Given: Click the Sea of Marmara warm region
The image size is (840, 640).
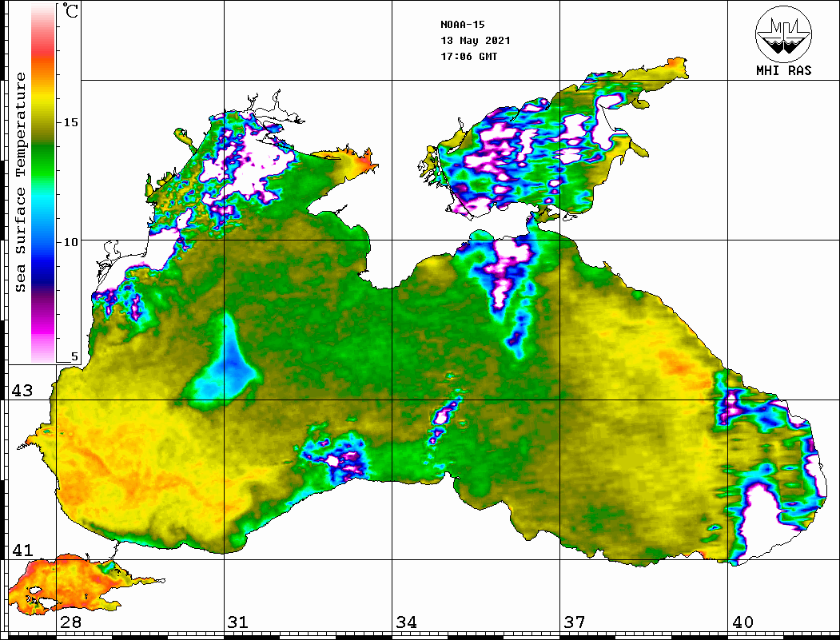Looking at the screenshot, I should tap(70, 585).
